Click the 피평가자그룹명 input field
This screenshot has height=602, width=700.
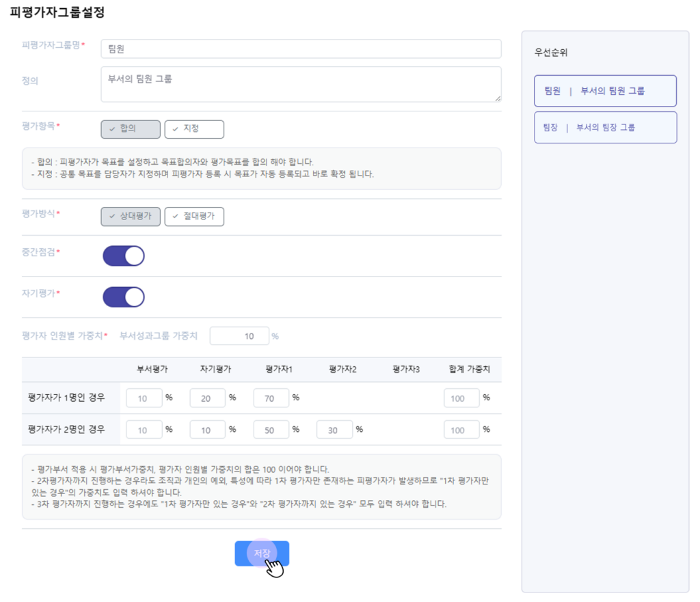pyautogui.click(x=301, y=49)
